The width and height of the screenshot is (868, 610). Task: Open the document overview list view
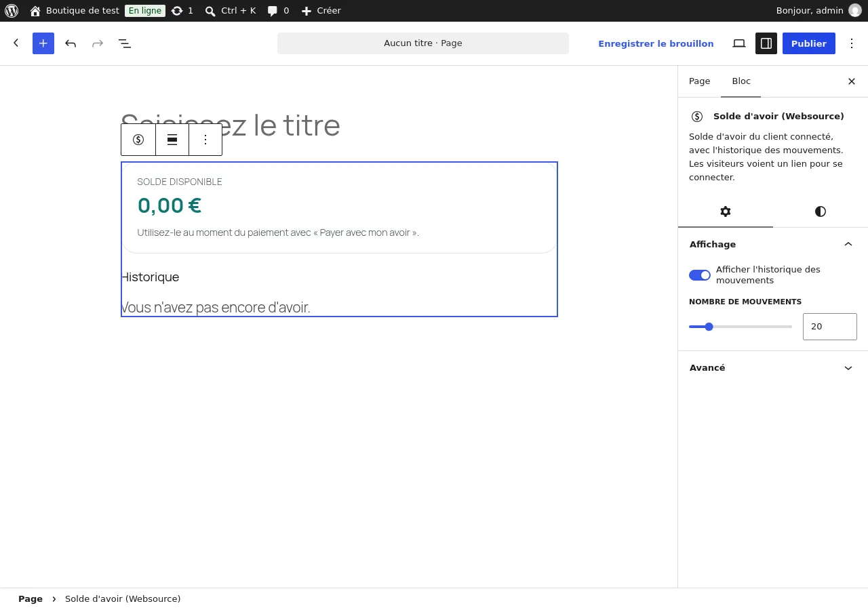[x=125, y=43]
